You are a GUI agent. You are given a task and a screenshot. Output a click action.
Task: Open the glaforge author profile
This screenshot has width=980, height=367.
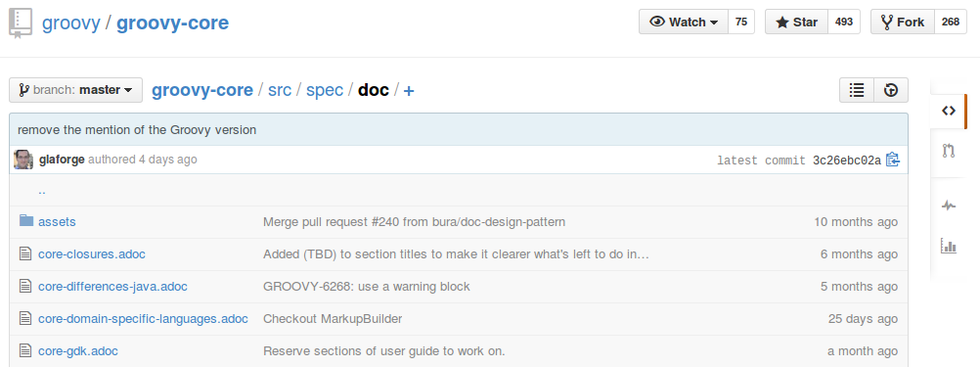62,160
